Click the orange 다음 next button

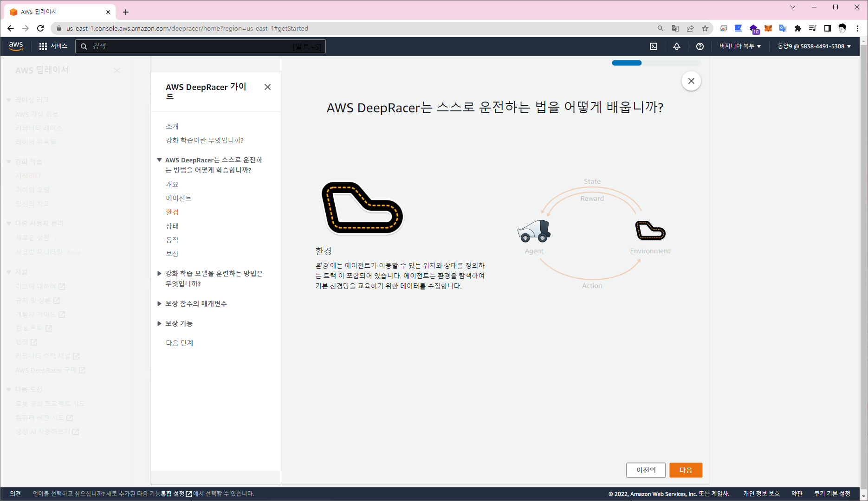[x=686, y=470]
